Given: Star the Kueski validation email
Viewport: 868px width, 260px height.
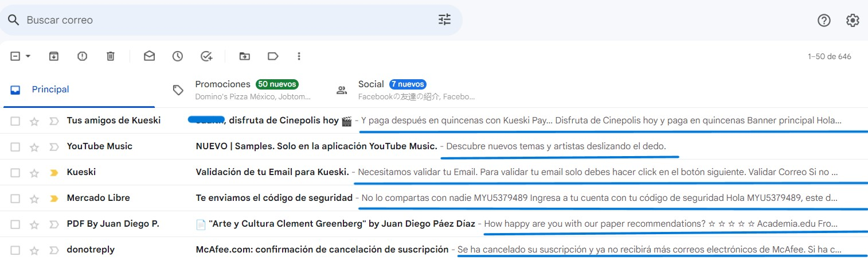Looking at the screenshot, I should point(34,173).
